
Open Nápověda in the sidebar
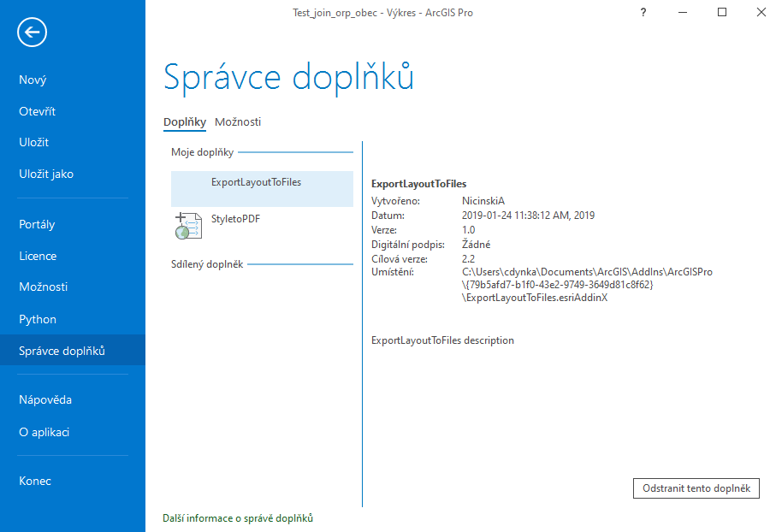45,400
